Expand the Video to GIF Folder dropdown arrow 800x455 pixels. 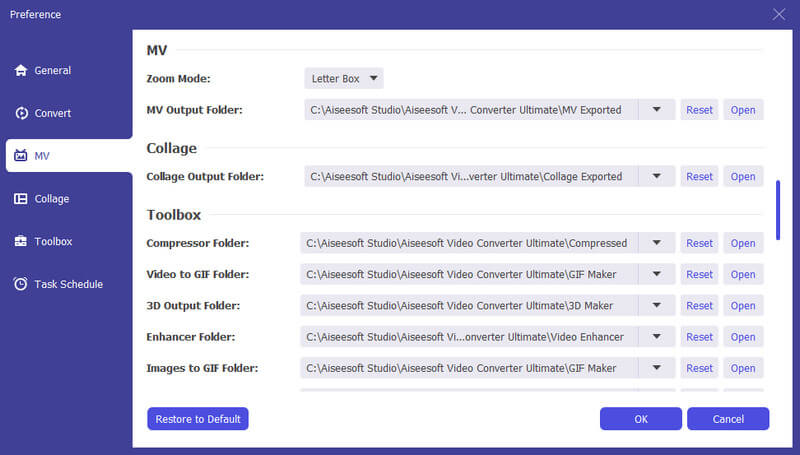click(x=657, y=274)
